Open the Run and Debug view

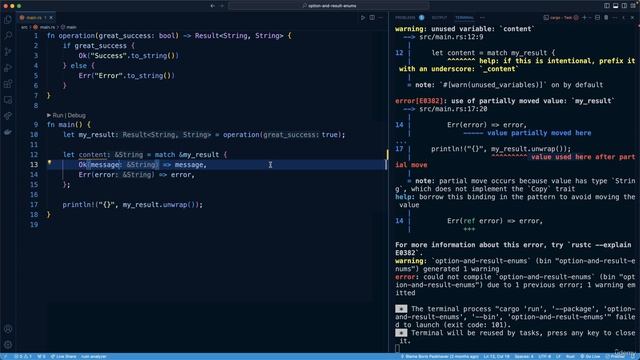[x=8, y=68]
